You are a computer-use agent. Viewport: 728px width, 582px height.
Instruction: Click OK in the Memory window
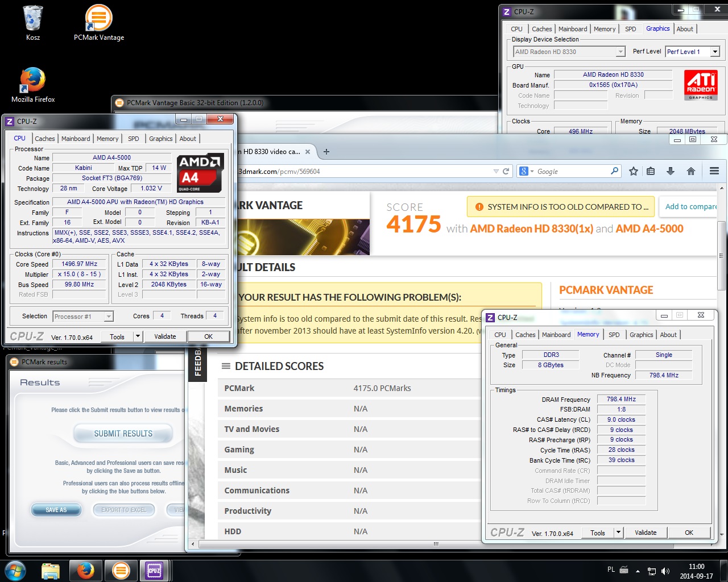pyautogui.click(x=689, y=533)
